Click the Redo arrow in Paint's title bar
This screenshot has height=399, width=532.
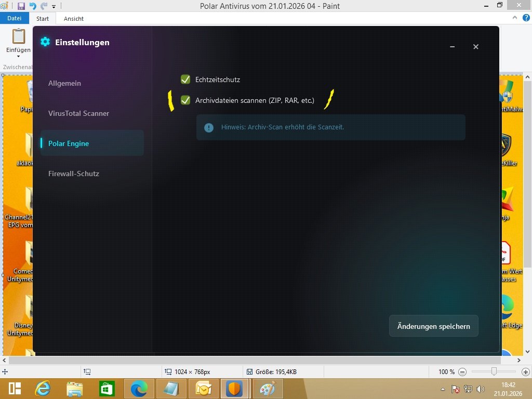tap(44, 6)
